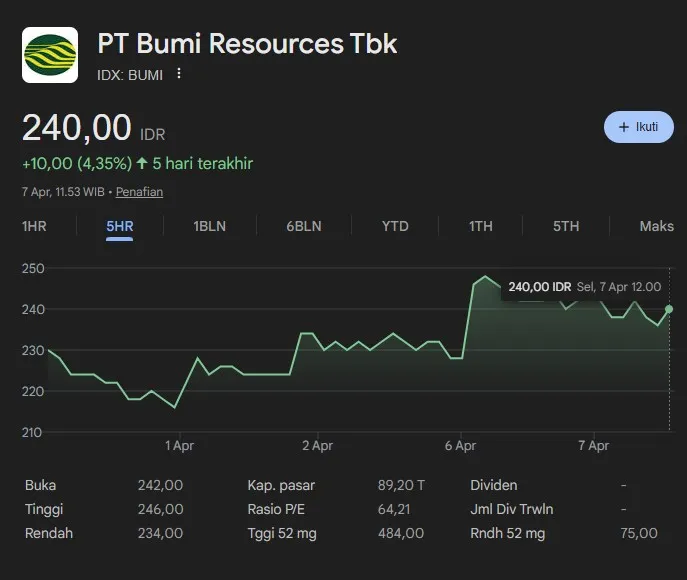Click the 7 Apr x-axis date label
The width and height of the screenshot is (687, 580).
(x=593, y=446)
